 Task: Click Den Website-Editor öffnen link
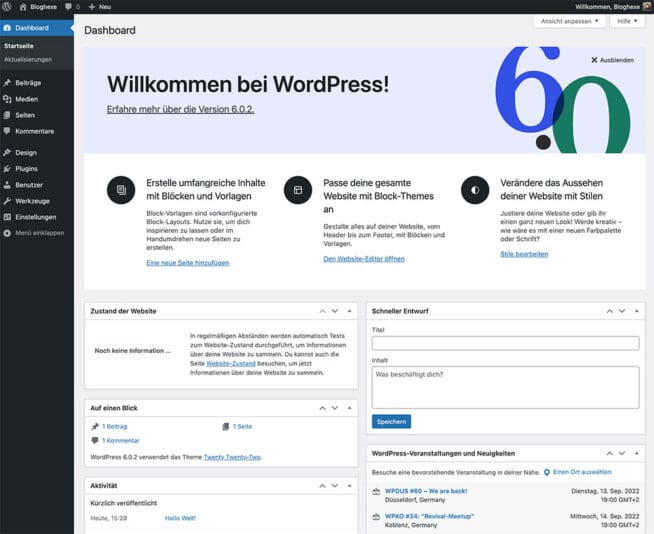click(364, 259)
